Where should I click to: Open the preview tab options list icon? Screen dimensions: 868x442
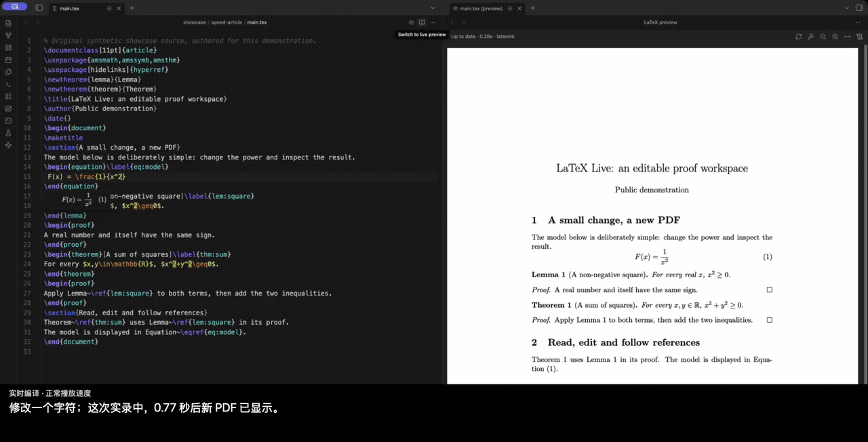(509, 8)
